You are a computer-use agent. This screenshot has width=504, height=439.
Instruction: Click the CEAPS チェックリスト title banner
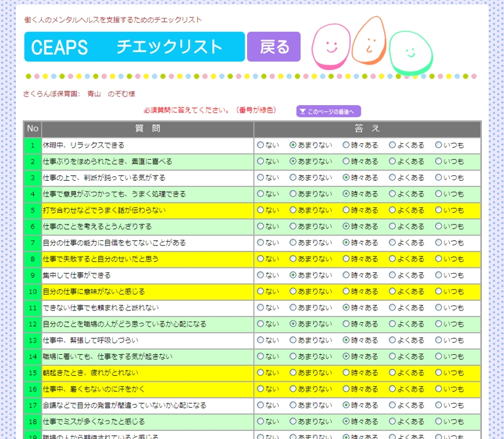coord(135,47)
